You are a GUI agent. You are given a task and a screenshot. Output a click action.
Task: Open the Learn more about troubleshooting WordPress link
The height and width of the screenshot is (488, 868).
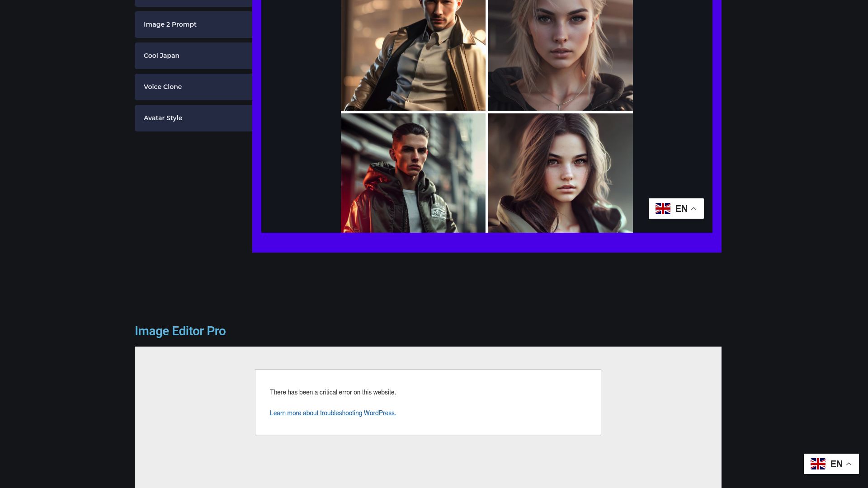point(333,413)
